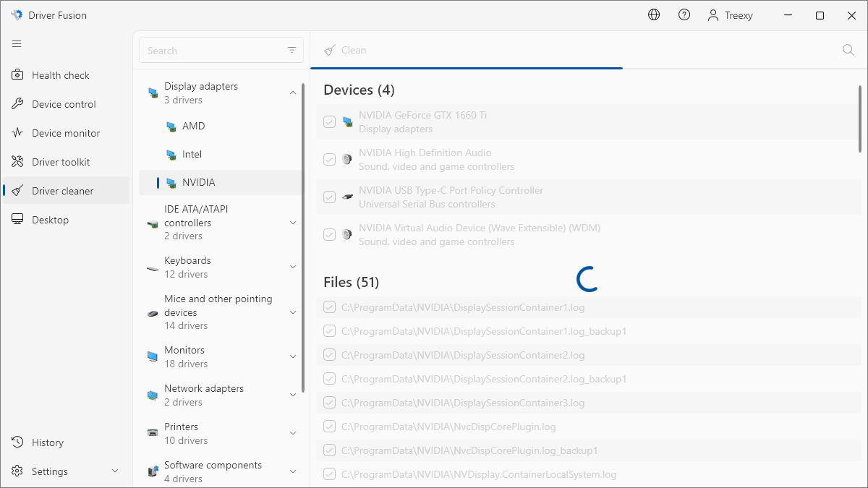Click the main panel vertical scrollbar

(x=860, y=119)
